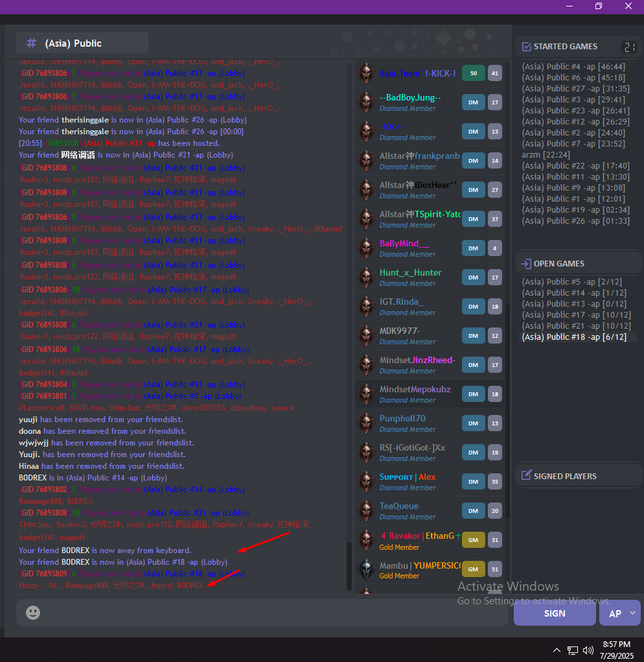The width and height of the screenshot is (644, 662).
Task: Select started game (Asia) Public #26 -ap [01:33]
Action: (576, 221)
